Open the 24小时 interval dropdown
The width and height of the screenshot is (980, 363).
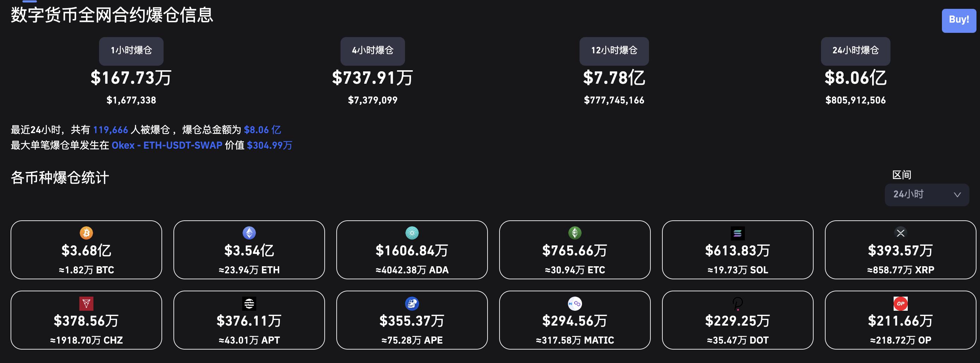click(x=921, y=195)
